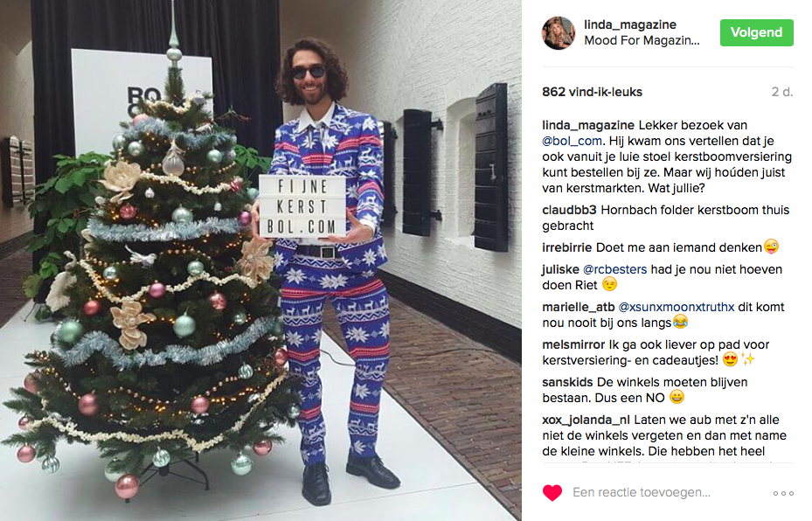
Task: Click the red heart like icon
Action: [552, 492]
